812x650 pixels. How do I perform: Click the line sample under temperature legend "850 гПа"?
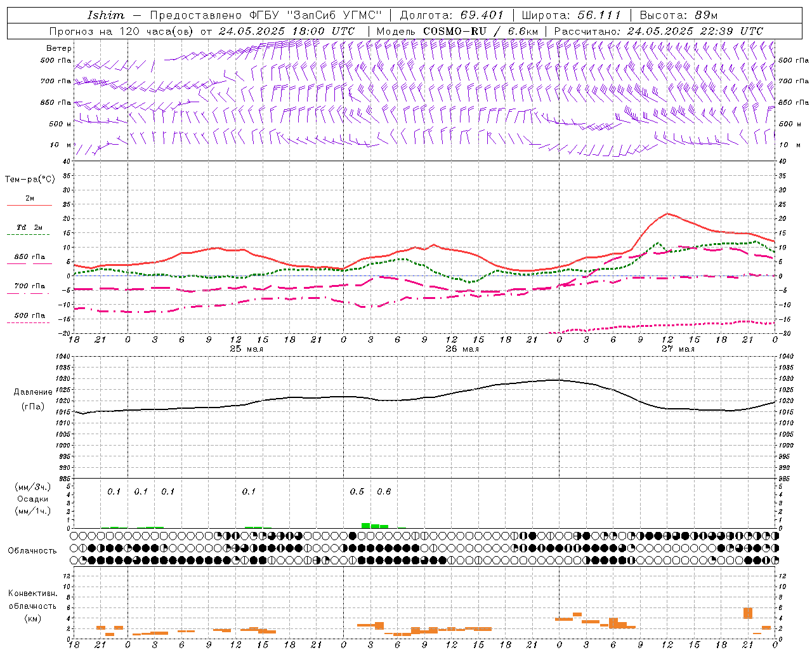pyautogui.click(x=29, y=264)
